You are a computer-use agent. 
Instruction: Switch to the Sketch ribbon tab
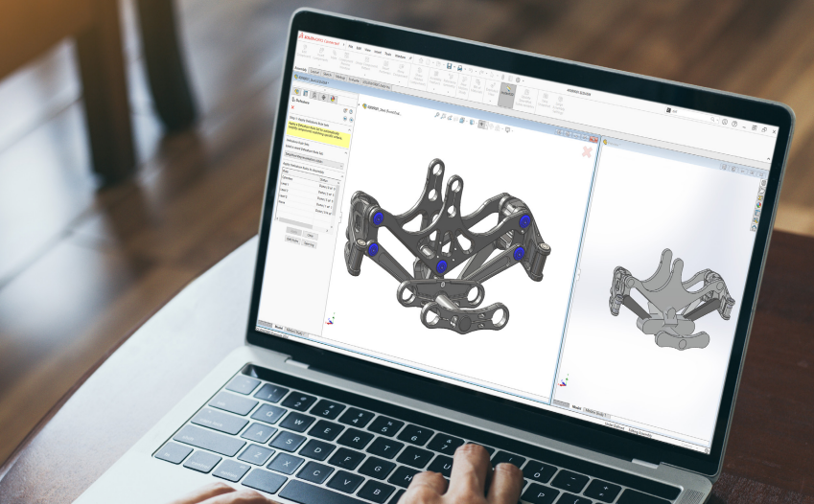pos(328,75)
